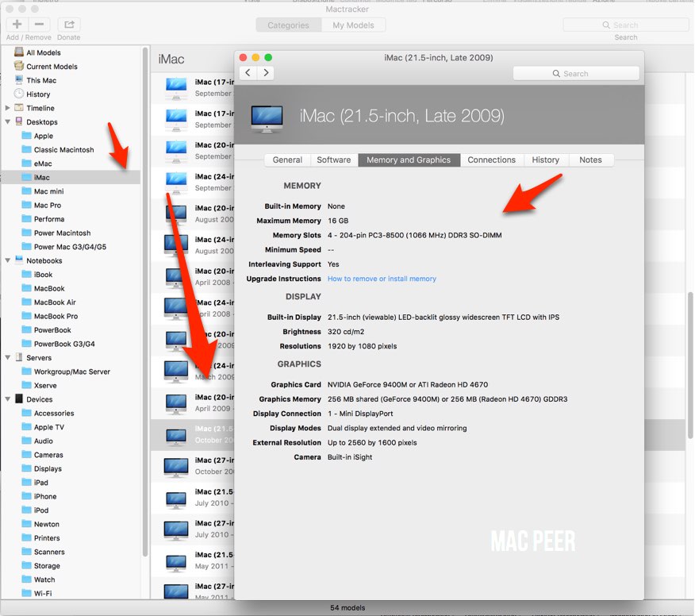
Task: Select the Categories segment in toolbar
Action: (x=289, y=25)
